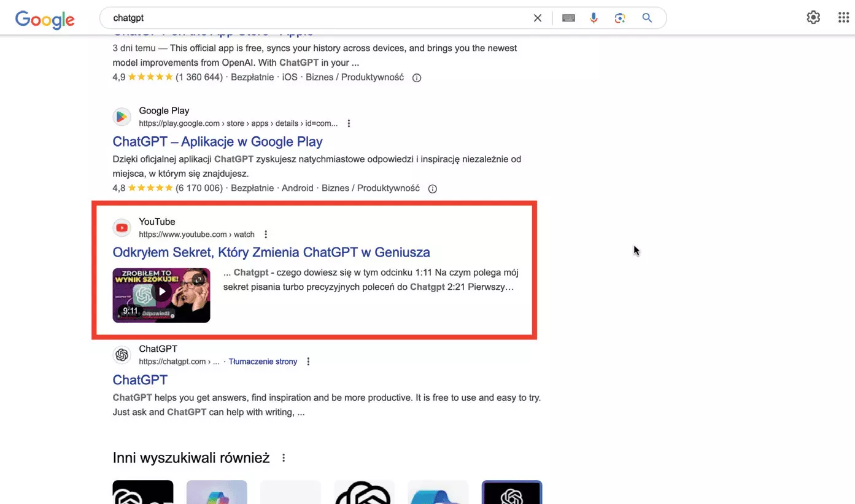Open info icon next to iOS rating

[x=417, y=78]
